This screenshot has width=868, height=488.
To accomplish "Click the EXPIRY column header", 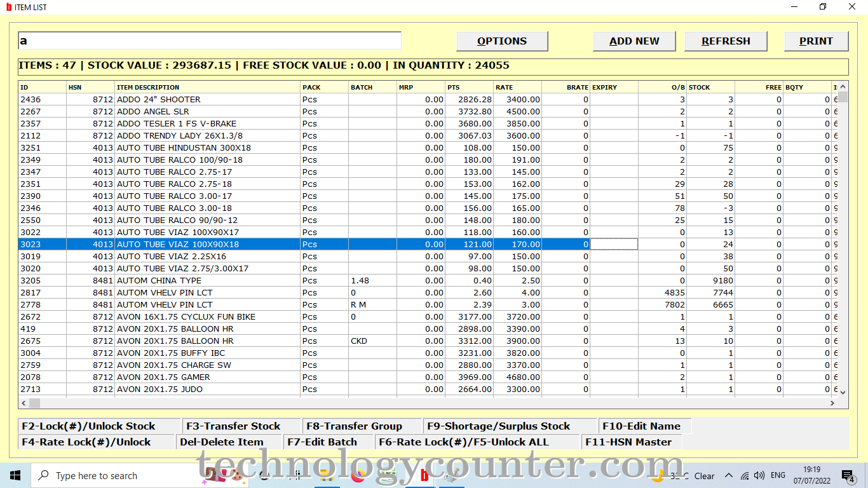I will coord(614,87).
